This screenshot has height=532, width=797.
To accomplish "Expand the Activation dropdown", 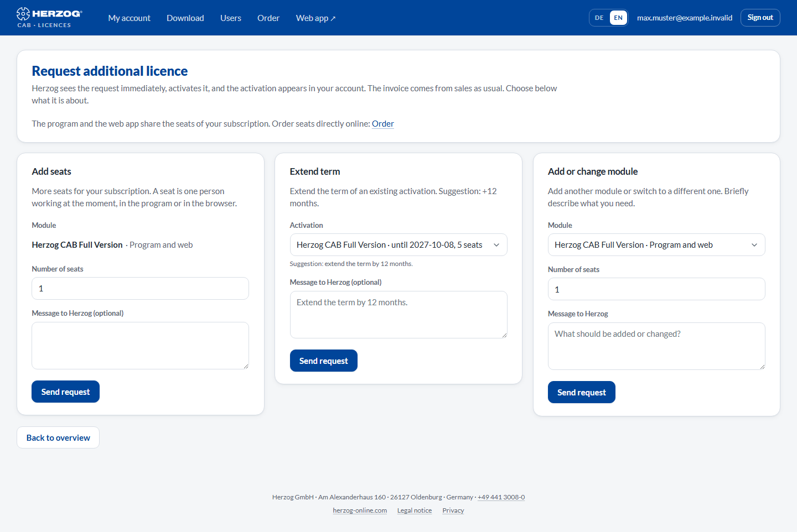I will point(398,245).
